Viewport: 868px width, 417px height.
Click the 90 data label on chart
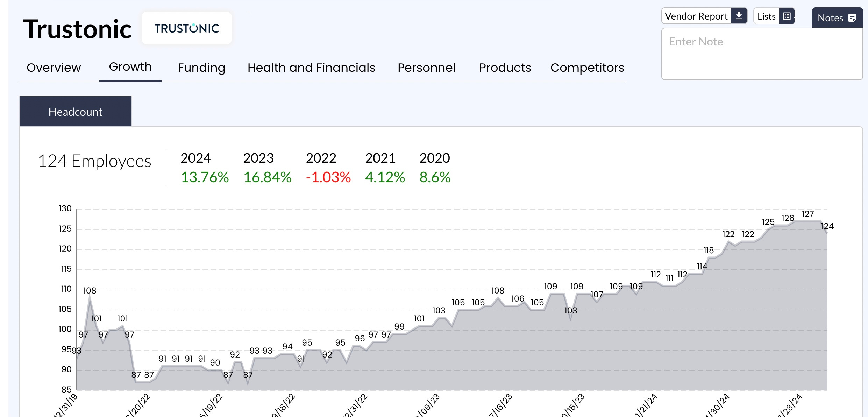point(215,362)
